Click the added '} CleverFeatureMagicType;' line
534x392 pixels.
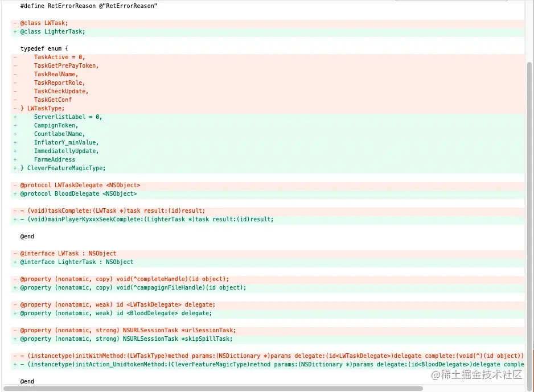tap(268, 168)
